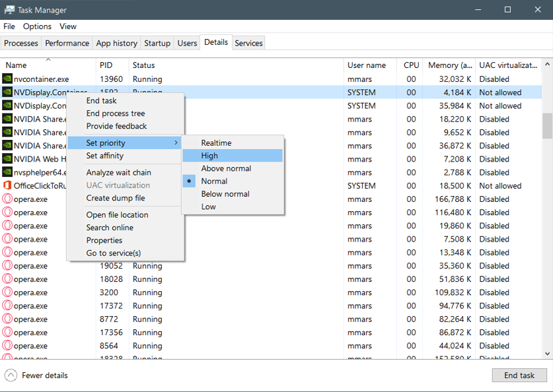This screenshot has height=392, width=553.
Task: Expand the Set priority submenu arrow
Action: point(176,143)
